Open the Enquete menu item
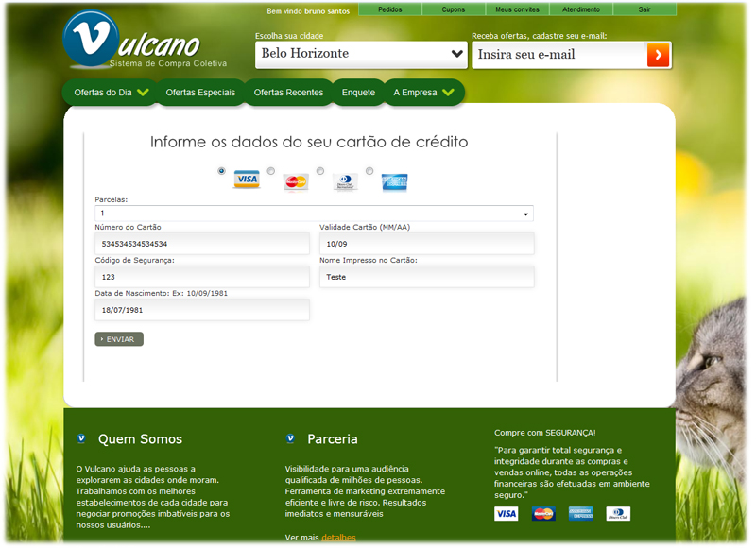 pyautogui.click(x=358, y=93)
